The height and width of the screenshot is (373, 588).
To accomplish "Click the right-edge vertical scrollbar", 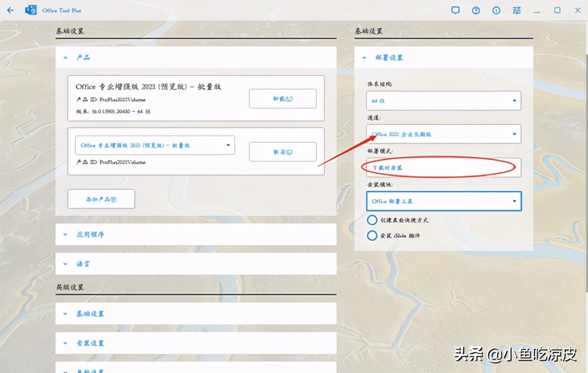I will [x=586, y=173].
